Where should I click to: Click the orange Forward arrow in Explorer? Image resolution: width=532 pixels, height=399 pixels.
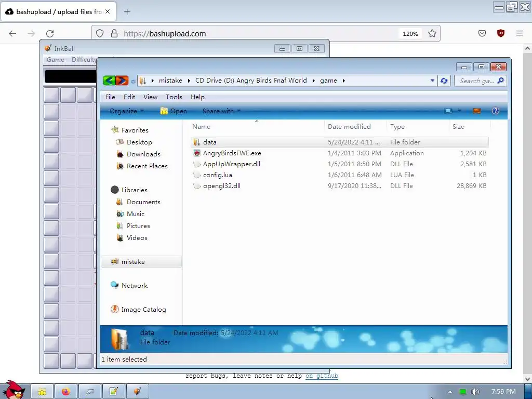tap(122, 81)
